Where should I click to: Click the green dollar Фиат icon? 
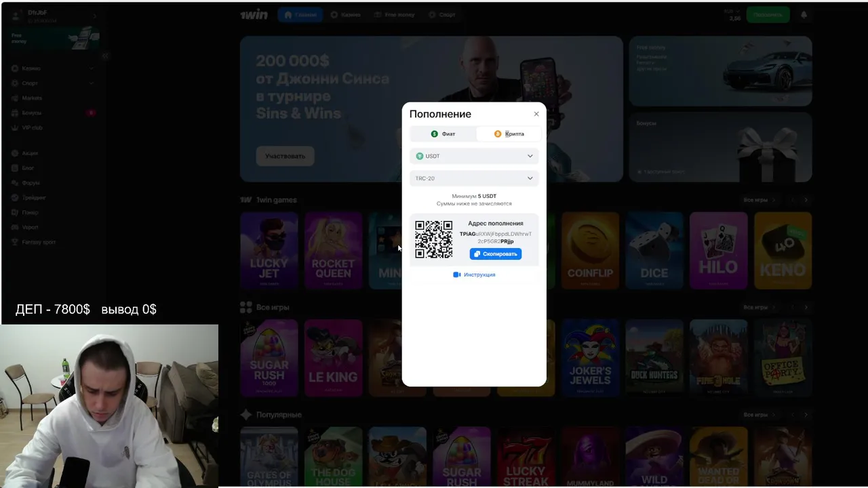tap(435, 134)
